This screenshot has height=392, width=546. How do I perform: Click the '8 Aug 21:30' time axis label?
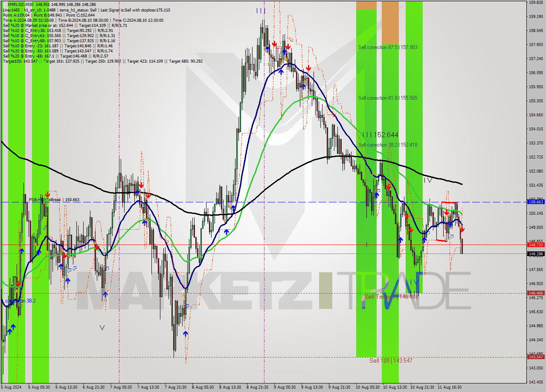pyautogui.click(x=257, y=387)
